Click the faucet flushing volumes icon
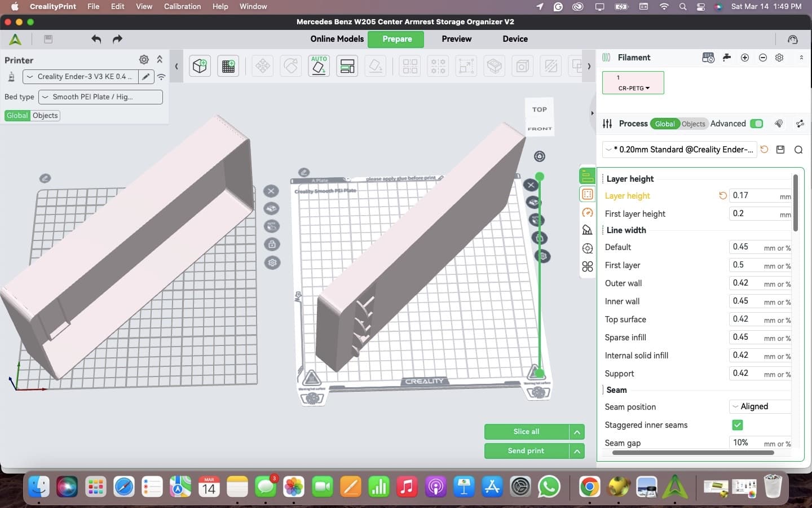 tap(727, 58)
